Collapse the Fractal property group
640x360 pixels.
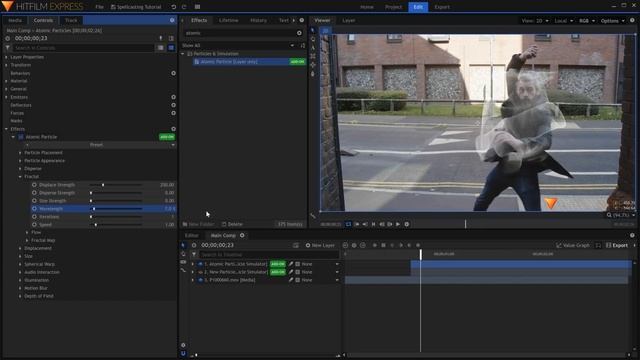coord(20,177)
